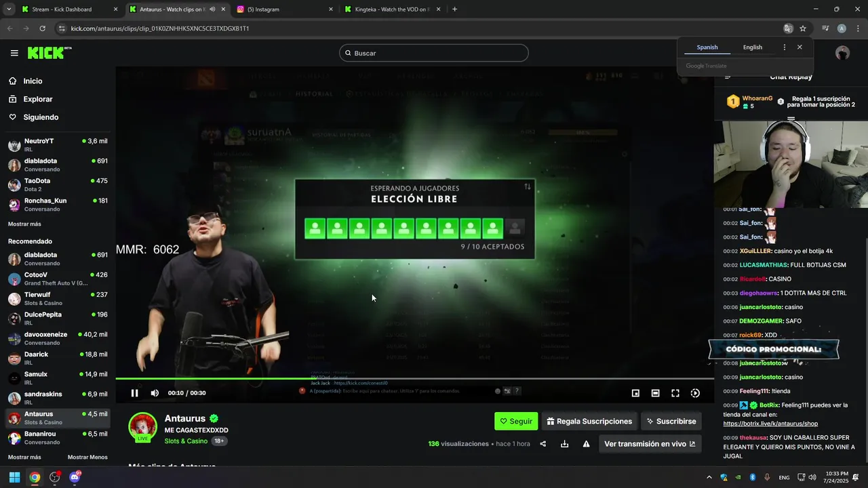Image resolution: width=868 pixels, height=488 pixels.
Task: Open TaoDota channel in sidebar
Action: (58, 184)
